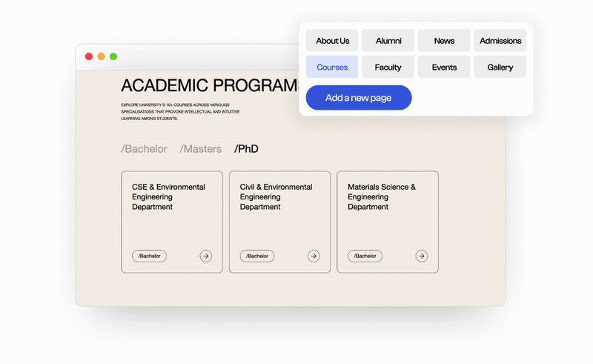Screen dimensions: 593x364
Task: Switch to the /Masters program tab
Action: click(200, 149)
